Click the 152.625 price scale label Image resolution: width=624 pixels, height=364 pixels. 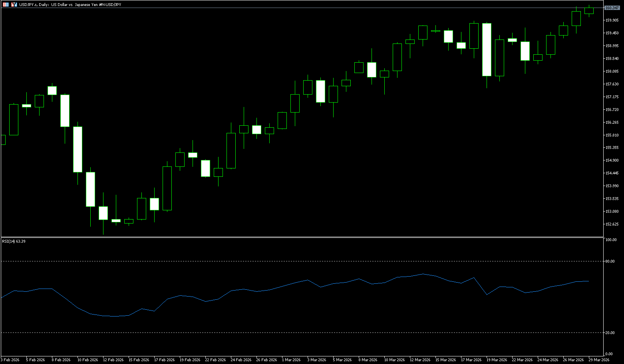click(x=612, y=224)
